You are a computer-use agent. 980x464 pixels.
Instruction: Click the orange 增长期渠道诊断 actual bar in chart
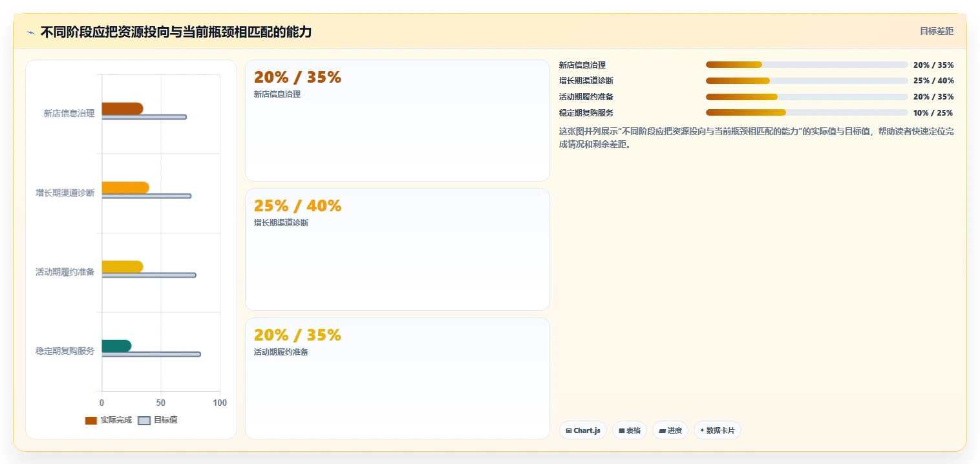[125, 187]
